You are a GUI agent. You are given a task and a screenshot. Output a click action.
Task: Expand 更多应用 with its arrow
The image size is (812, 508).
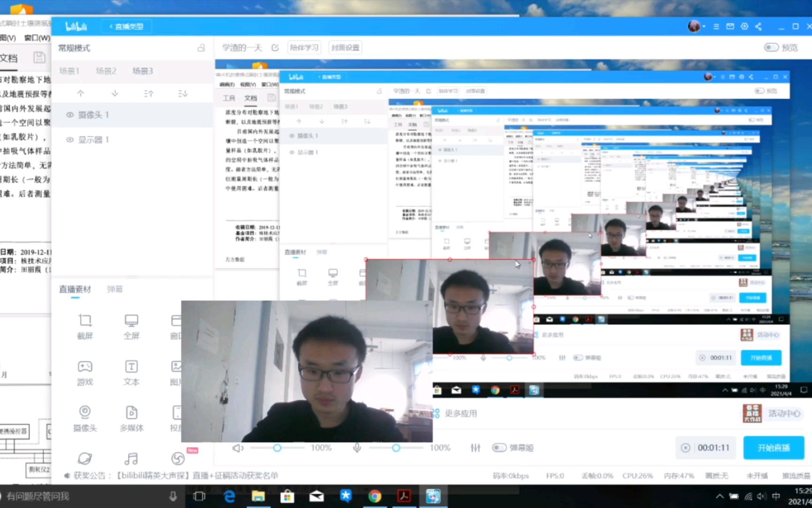437,413
